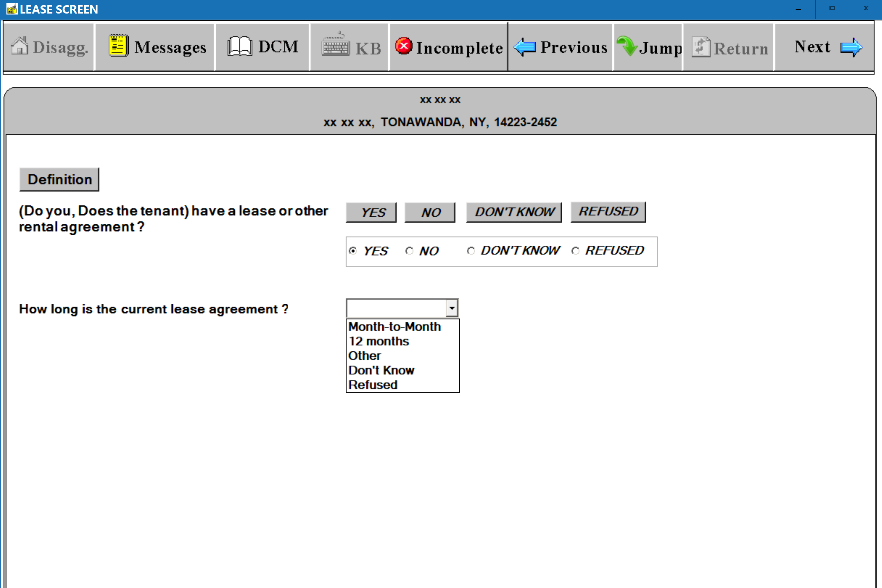882x588 pixels.
Task: Open Messages via the yellow notepad icon
Action: pos(119,45)
